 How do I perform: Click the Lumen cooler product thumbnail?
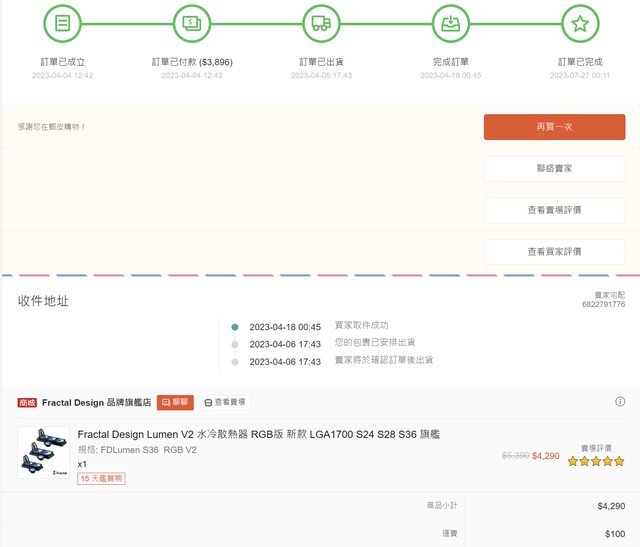click(x=44, y=452)
